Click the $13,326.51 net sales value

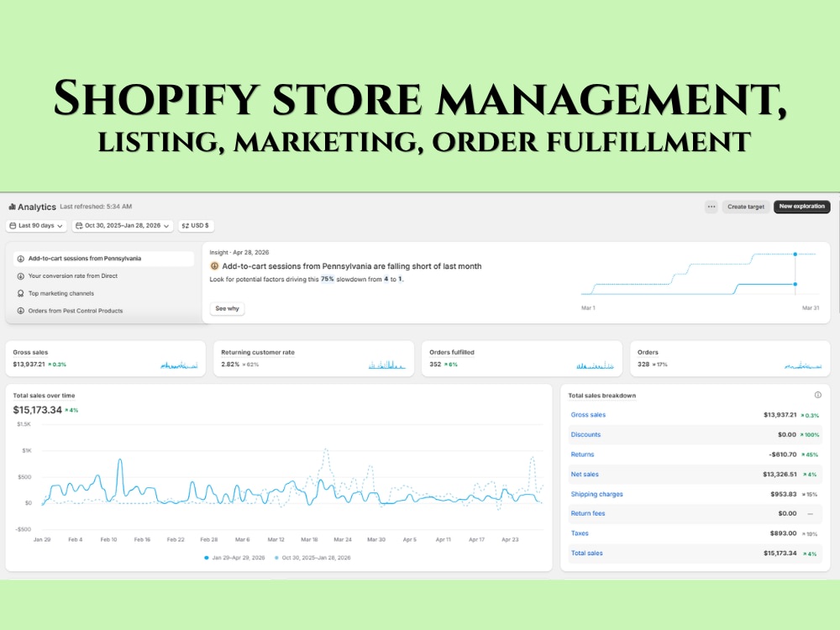coord(780,474)
